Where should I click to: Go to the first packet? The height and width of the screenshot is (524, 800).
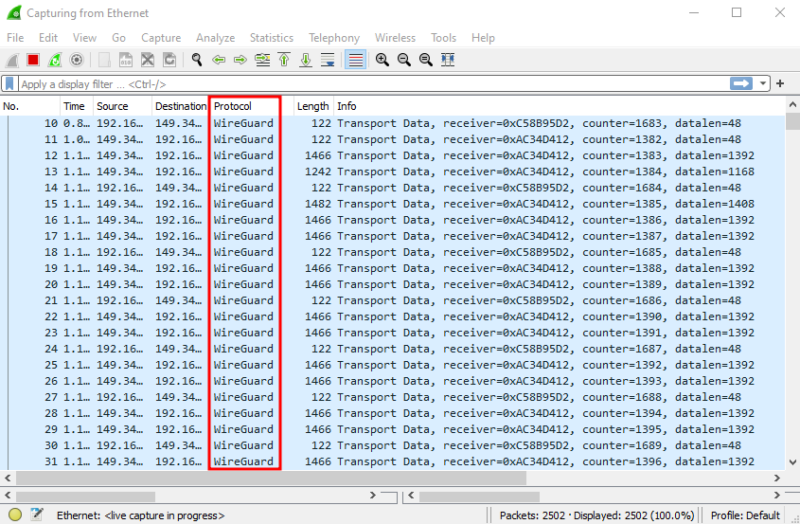click(x=284, y=60)
